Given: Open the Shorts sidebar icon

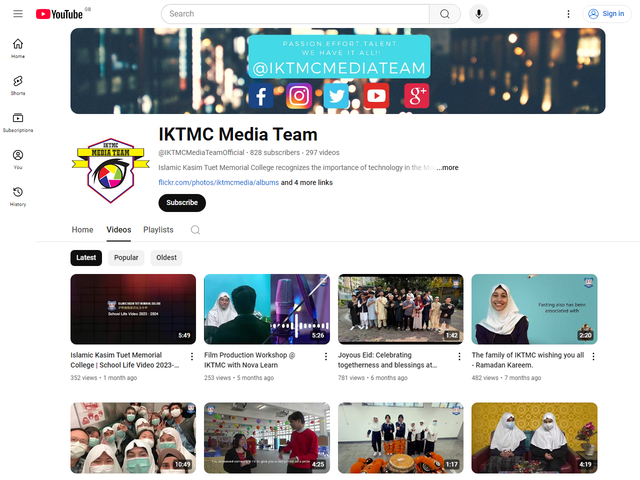Looking at the screenshot, I should point(18,84).
